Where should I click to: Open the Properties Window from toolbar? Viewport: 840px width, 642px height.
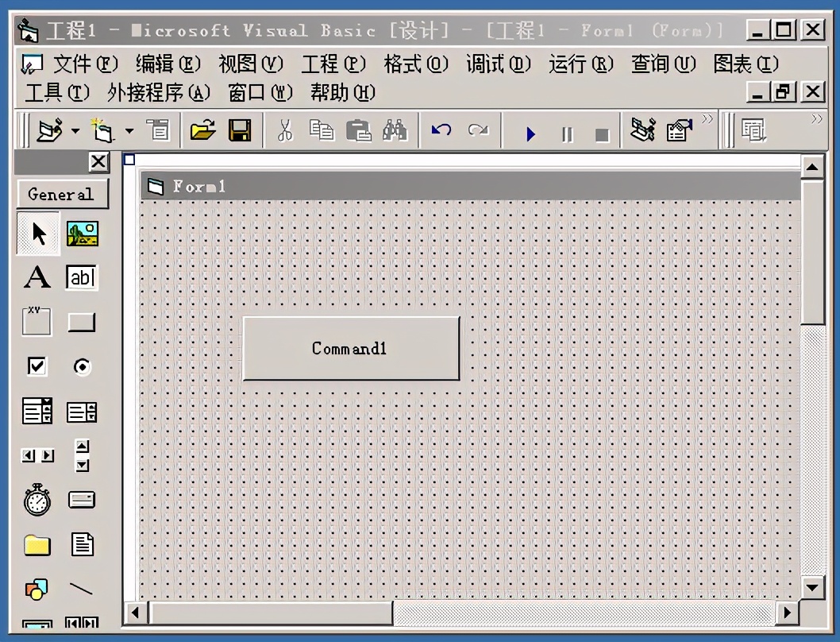[x=679, y=130]
